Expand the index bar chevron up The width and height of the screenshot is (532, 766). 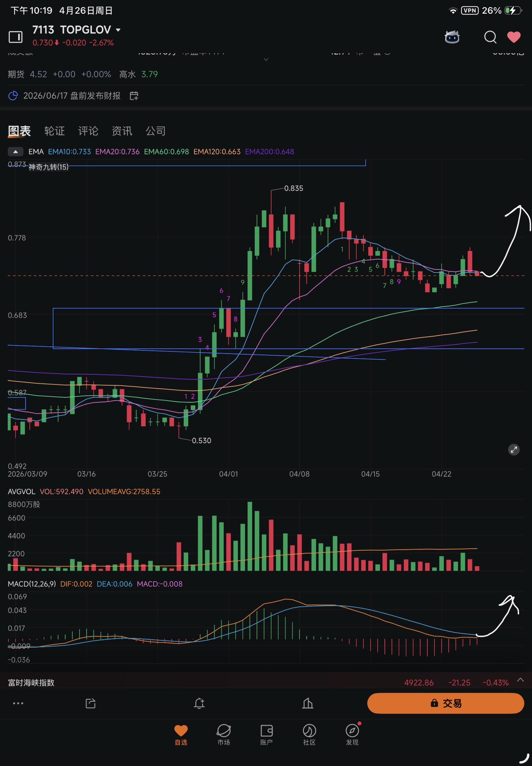tap(520, 680)
